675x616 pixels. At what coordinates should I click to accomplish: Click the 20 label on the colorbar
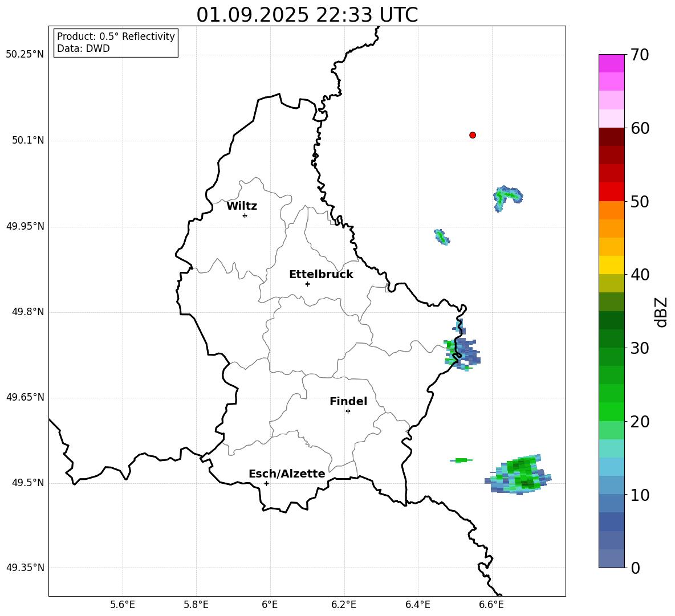(x=639, y=422)
